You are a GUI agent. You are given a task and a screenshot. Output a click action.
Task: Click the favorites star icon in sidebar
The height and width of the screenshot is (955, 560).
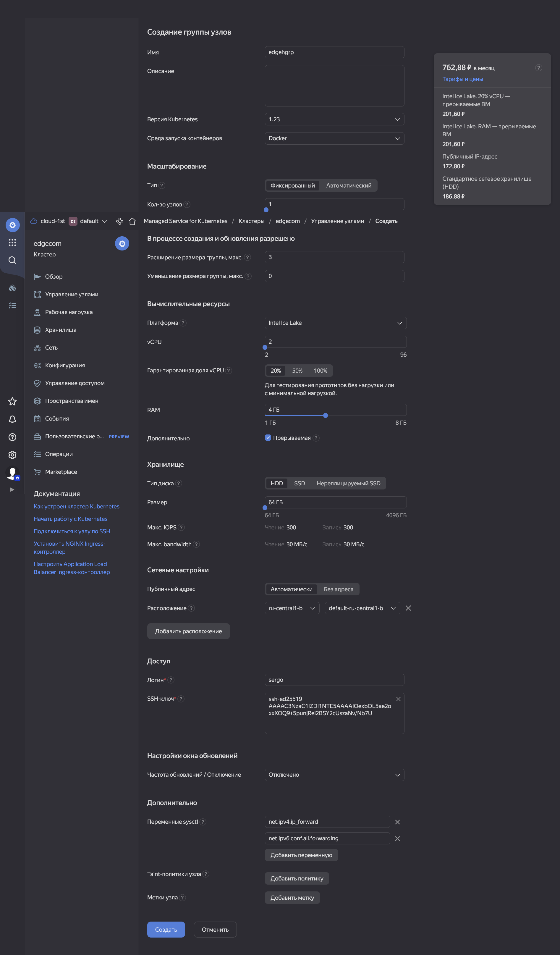tap(12, 401)
